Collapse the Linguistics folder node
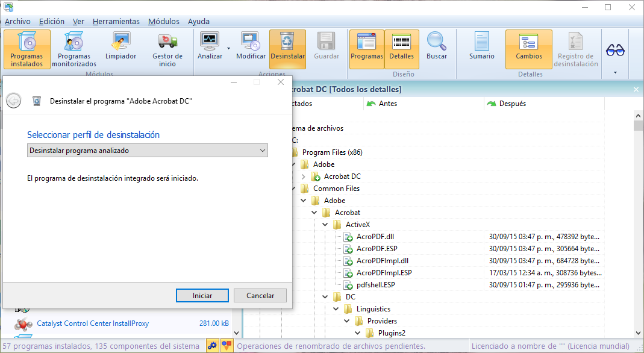The width and height of the screenshot is (644, 353). click(336, 309)
